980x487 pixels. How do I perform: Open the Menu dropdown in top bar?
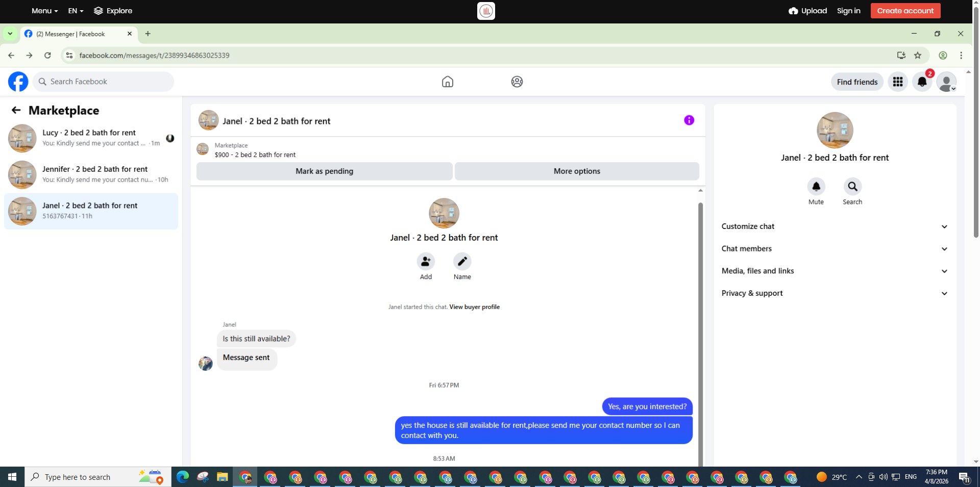(x=44, y=11)
